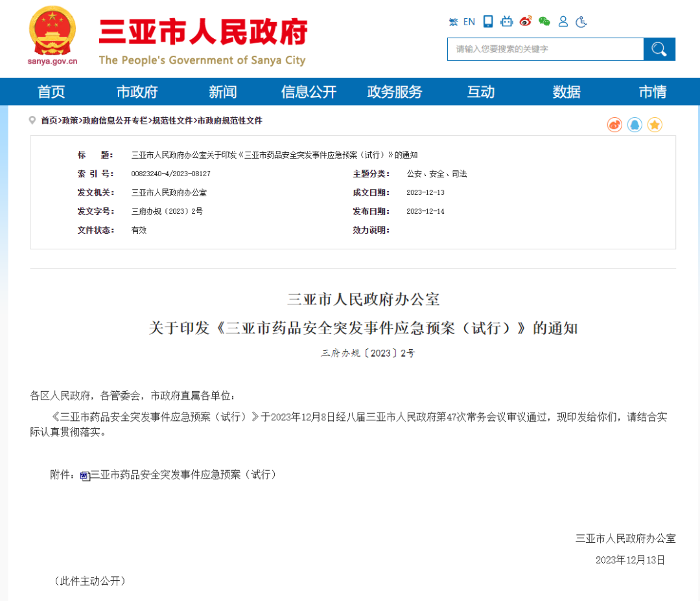Select the 首页 navigation item
Screen dimensions: 700x601
51,92
